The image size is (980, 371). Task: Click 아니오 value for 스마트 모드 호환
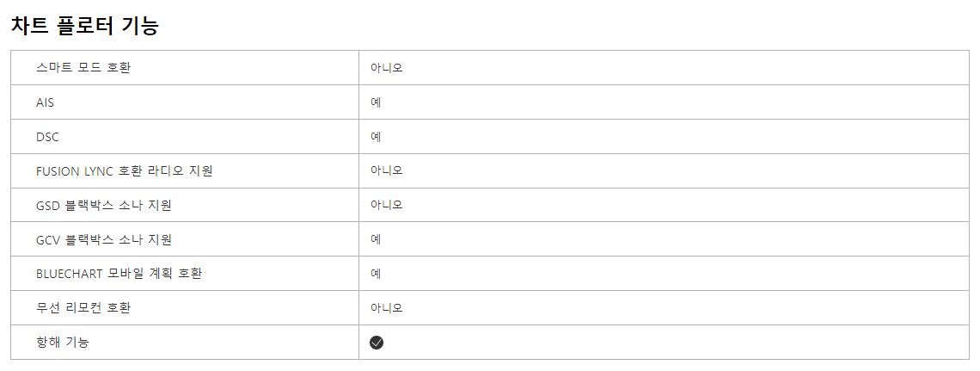tap(386, 68)
